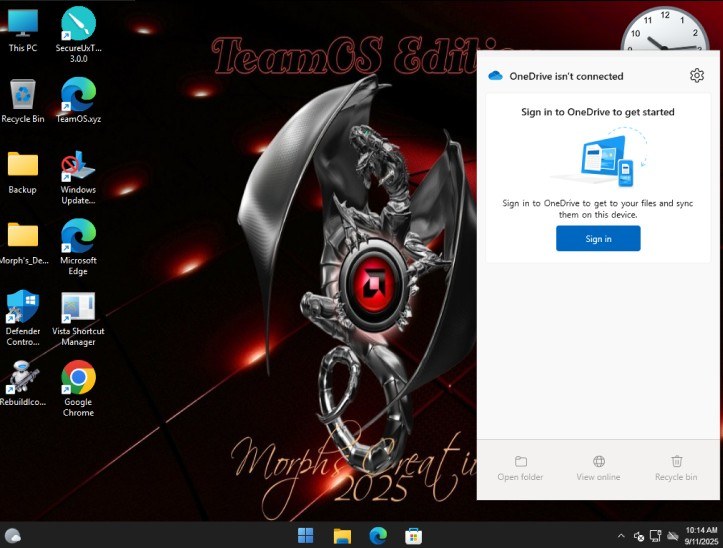Open Vista Shortcut Manager
The height and width of the screenshot is (548, 723).
[78, 318]
